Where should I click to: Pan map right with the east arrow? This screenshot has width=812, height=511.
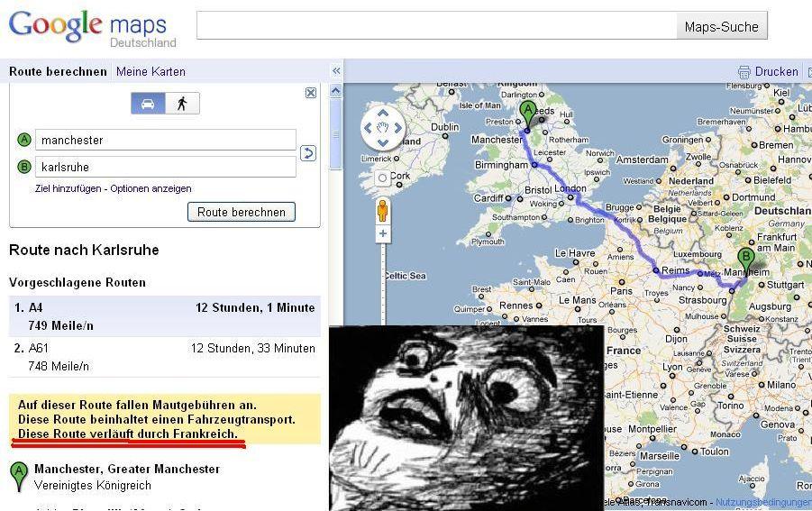[x=397, y=129]
